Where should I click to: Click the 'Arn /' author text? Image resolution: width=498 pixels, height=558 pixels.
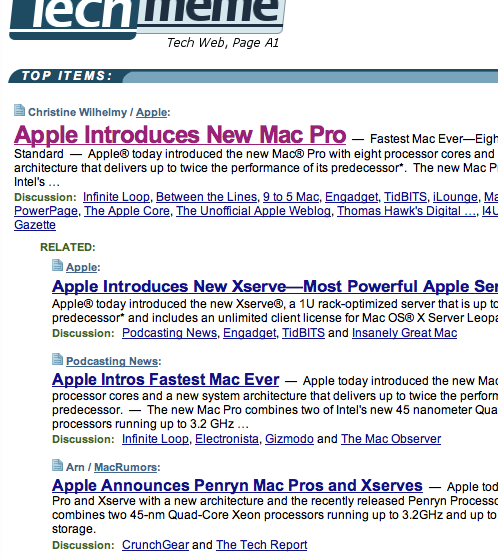coord(79,467)
